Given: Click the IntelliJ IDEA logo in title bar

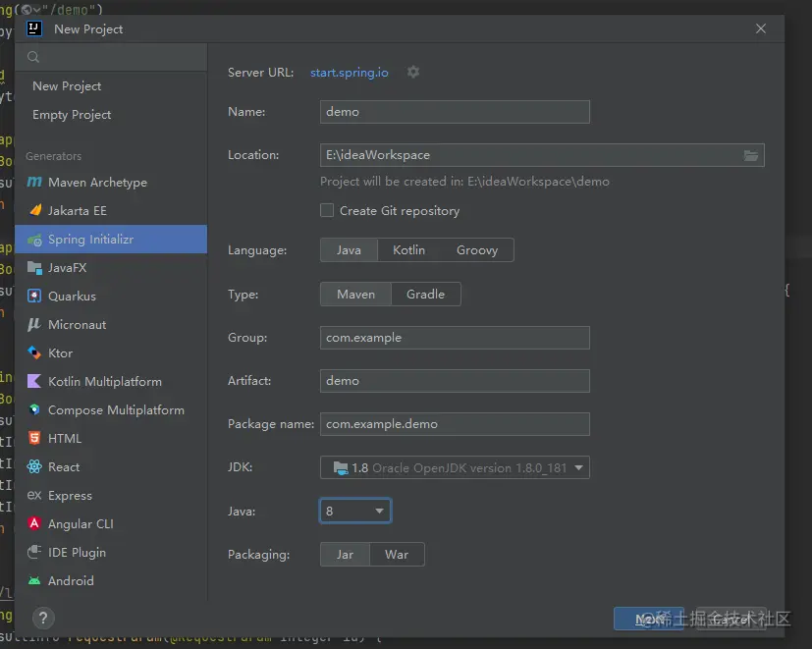Looking at the screenshot, I should tap(34, 28).
